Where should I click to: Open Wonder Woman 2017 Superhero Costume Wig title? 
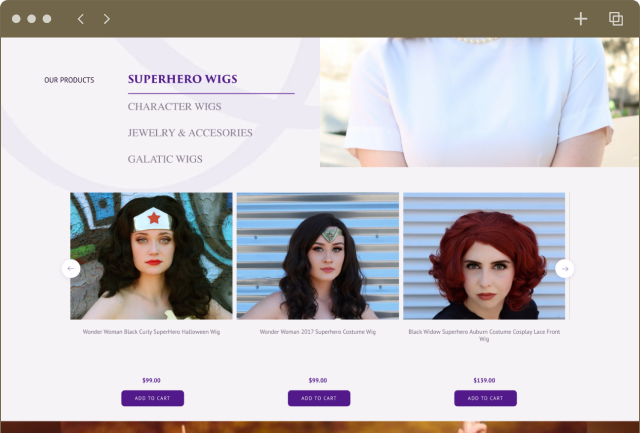tap(318, 332)
